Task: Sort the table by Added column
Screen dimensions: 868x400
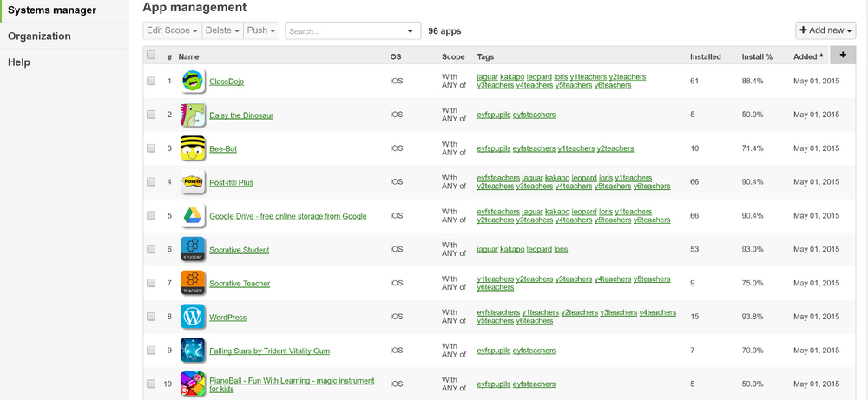Action: click(807, 56)
